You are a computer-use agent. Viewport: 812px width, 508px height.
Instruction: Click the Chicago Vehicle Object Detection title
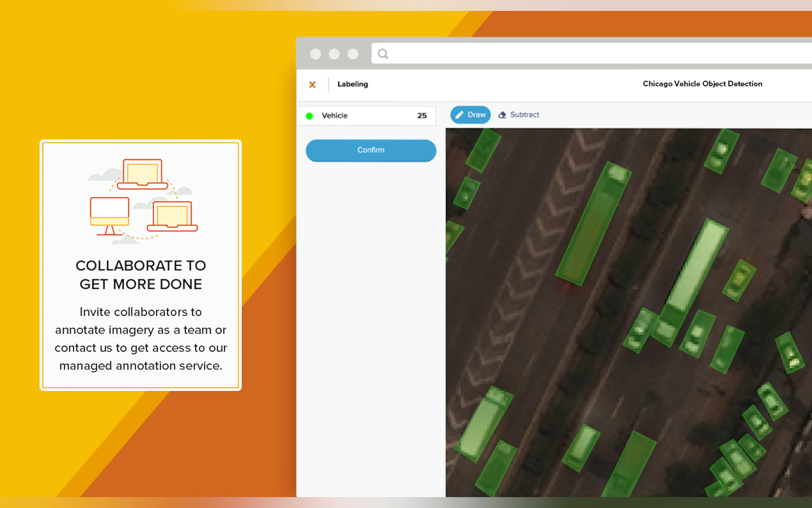[702, 84]
